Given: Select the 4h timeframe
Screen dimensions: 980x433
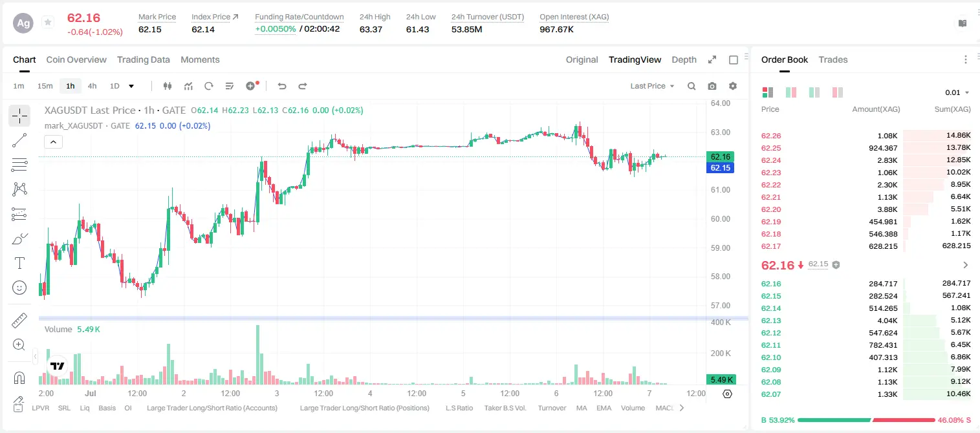Looking at the screenshot, I should [x=93, y=86].
